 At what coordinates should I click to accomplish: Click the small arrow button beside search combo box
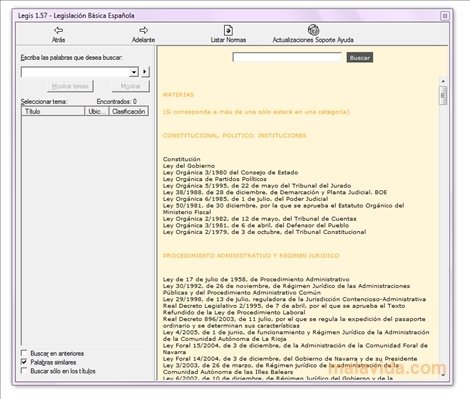point(145,72)
